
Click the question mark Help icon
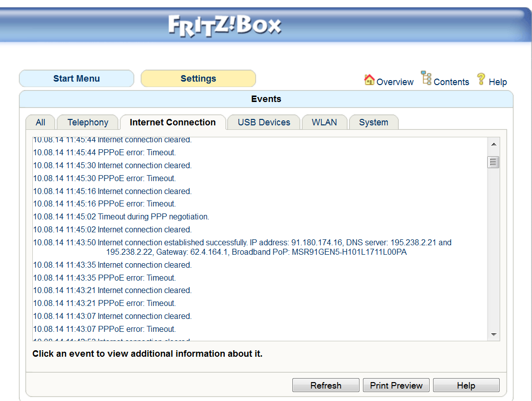pyautogui.click(x=481, y=79)
